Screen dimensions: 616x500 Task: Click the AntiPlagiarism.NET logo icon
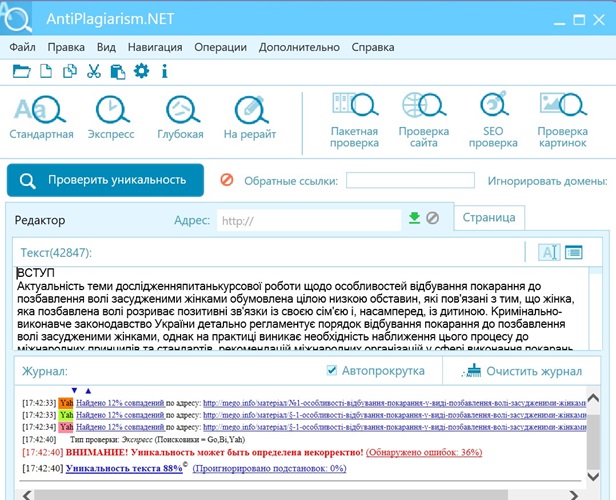[x=16, y=18]
